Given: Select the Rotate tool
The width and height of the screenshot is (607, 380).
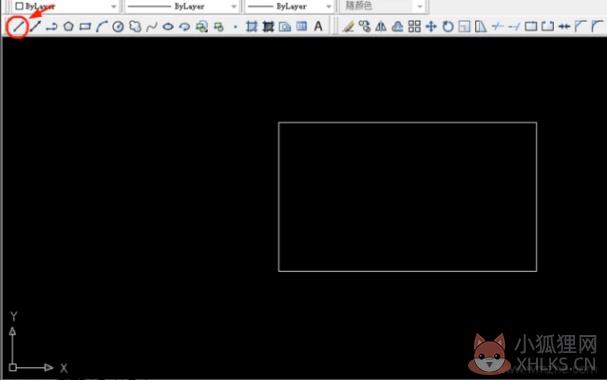Looking at the screenshot, I should pos(448,27).
